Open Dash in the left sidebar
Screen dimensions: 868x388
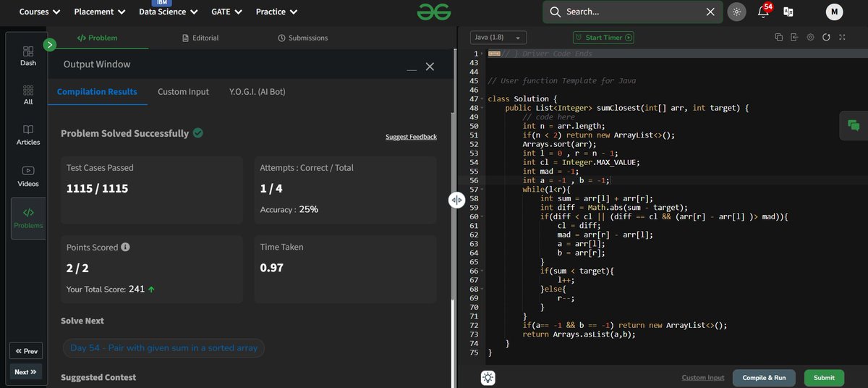pos(28,56)
